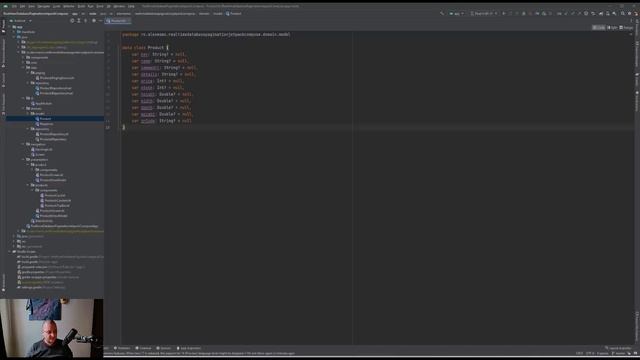Open the app run configuration dropdown
This screenshot has height=360, width=640.
pos(457,13)
